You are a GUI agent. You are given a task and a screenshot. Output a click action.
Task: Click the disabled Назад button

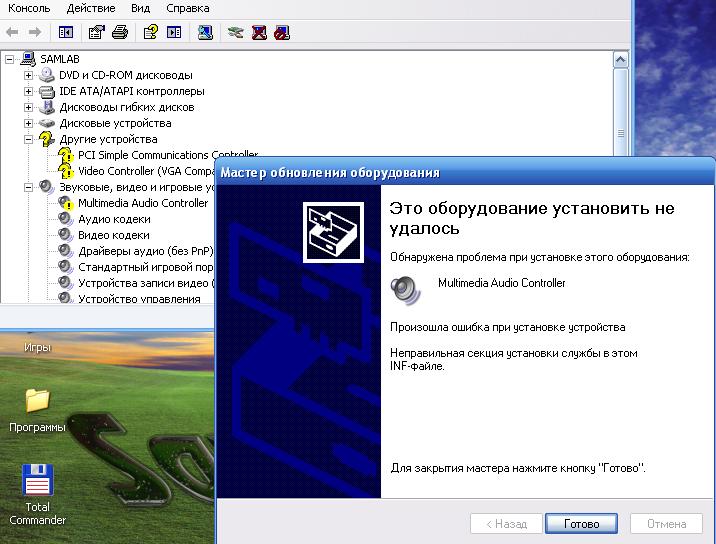point(506,523)
